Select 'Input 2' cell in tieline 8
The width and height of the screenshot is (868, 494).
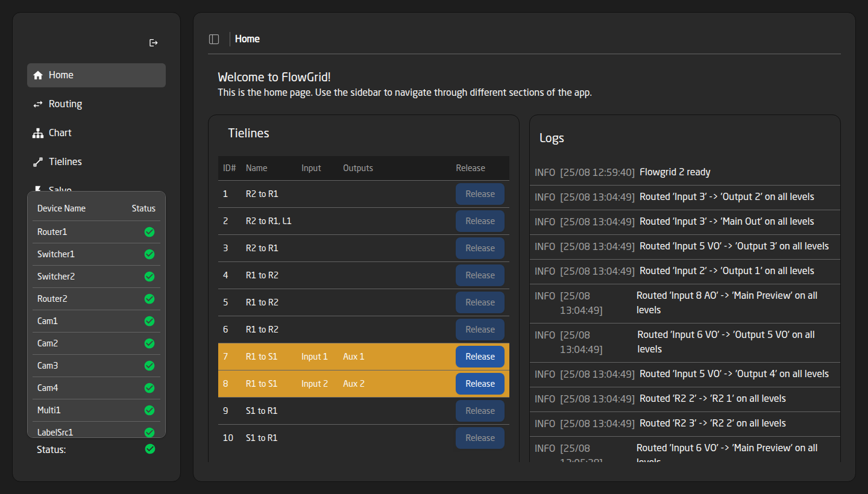tap(315, 384)
